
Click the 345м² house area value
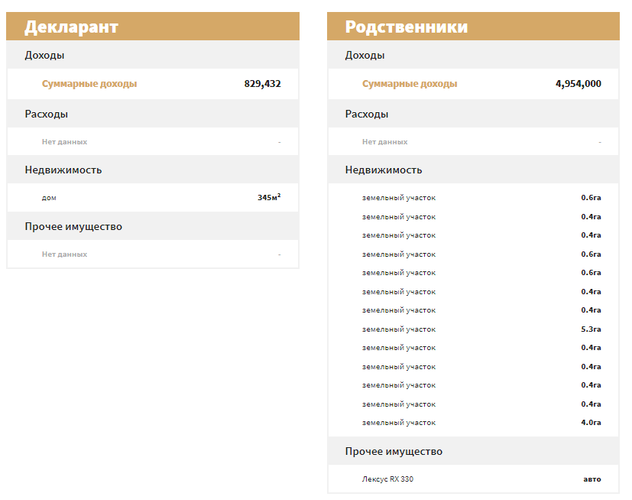point(269,198)
